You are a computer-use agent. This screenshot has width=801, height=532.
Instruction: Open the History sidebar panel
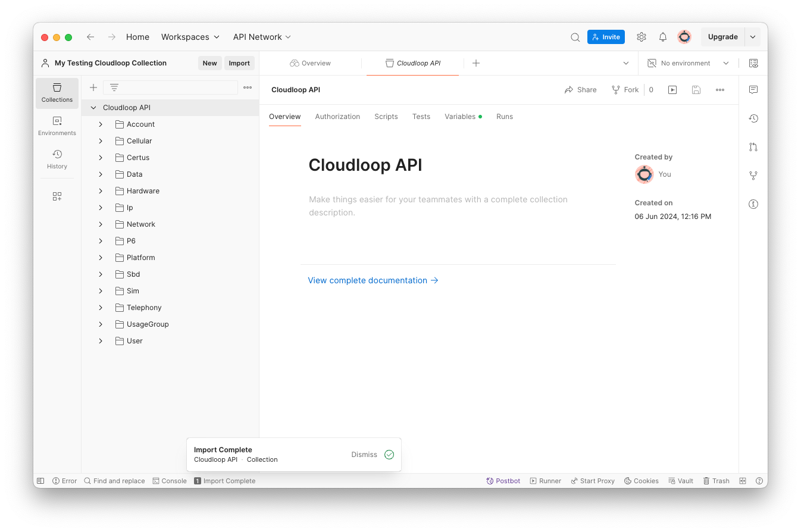point(57,159)
